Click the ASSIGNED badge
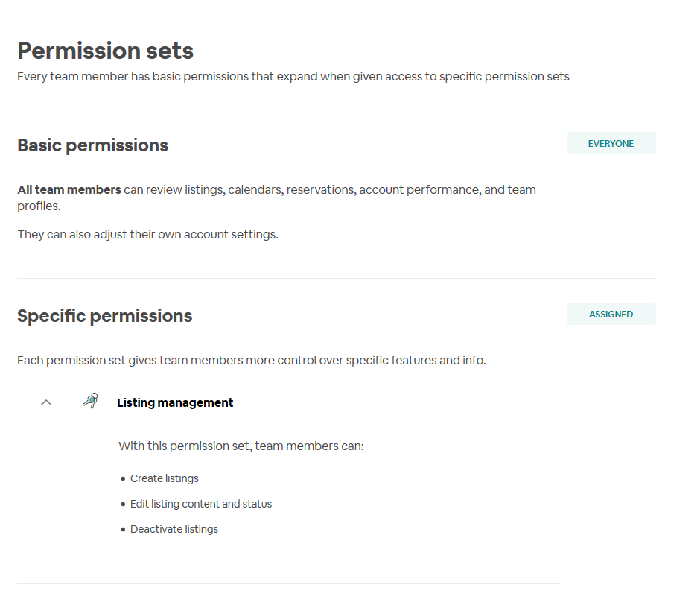This screenshot has width=700, height=594. (x=611, y=315)
